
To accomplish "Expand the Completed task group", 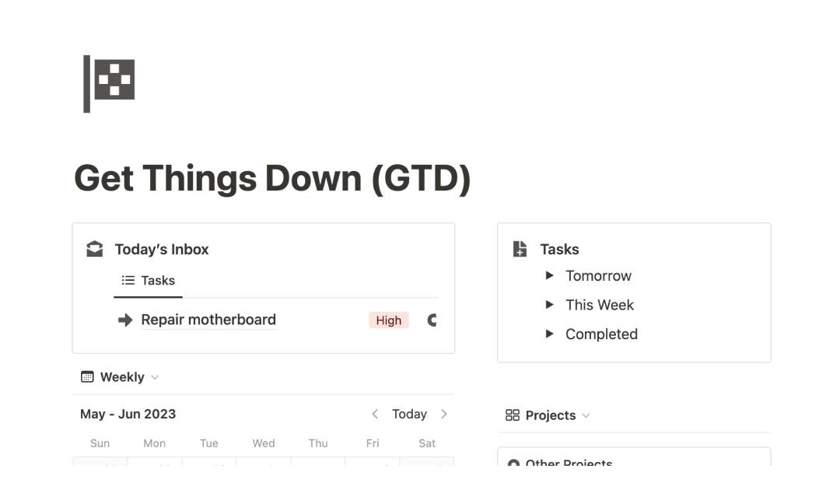I will tap(550, 334).
